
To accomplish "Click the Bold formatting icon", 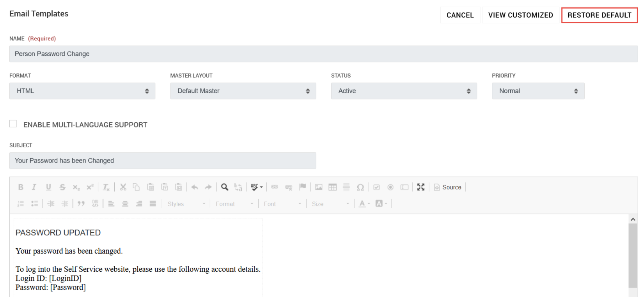I will click(21, 187).
